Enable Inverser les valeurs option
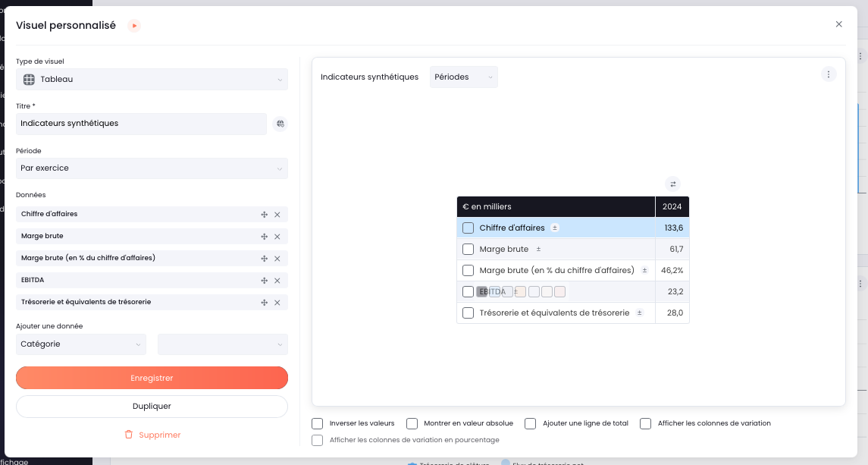This screenshot has width=868, height=465. [x=317, y=423]
